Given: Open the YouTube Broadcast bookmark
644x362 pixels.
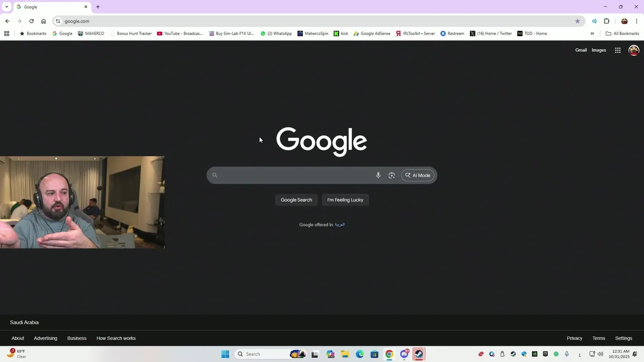Looking at the screenshot, I should click(180, 34).
